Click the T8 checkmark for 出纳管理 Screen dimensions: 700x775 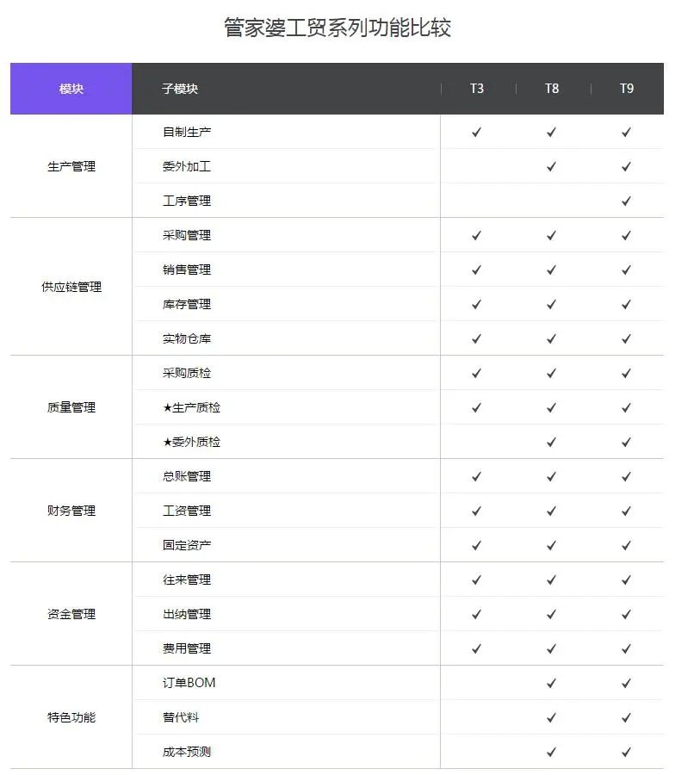point(552,614)
